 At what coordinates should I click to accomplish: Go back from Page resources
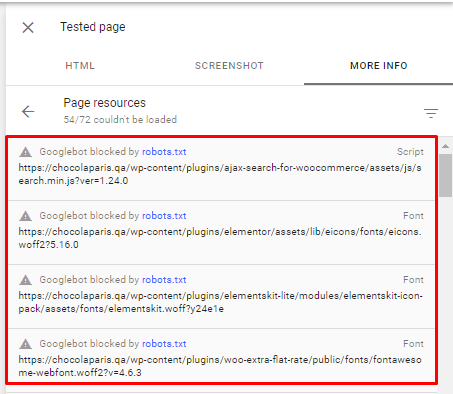coord(28,111)
